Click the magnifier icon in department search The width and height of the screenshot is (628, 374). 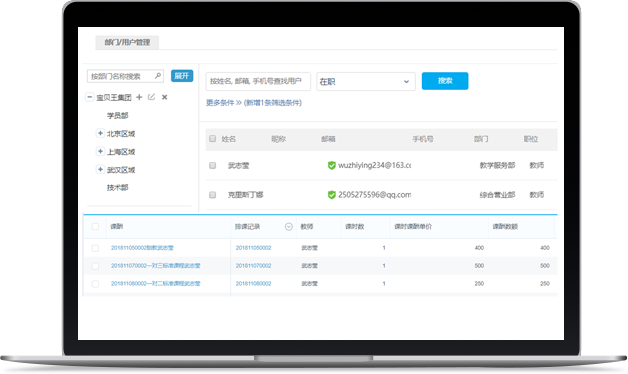coord(158,75)
